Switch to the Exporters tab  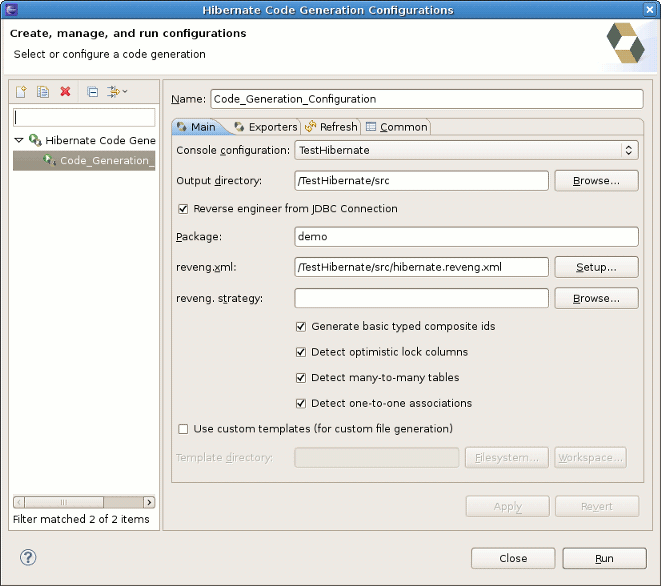point(265,127)
